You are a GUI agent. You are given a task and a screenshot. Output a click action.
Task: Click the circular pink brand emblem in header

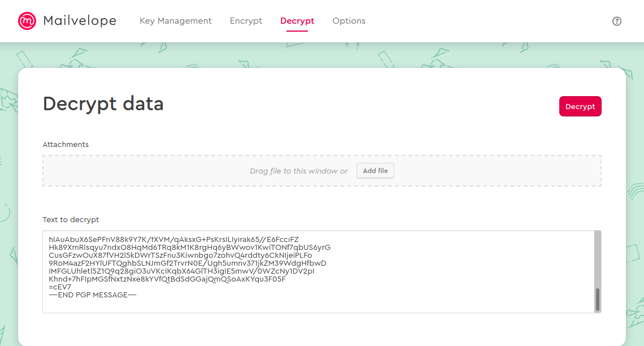[x=27, y=20]
